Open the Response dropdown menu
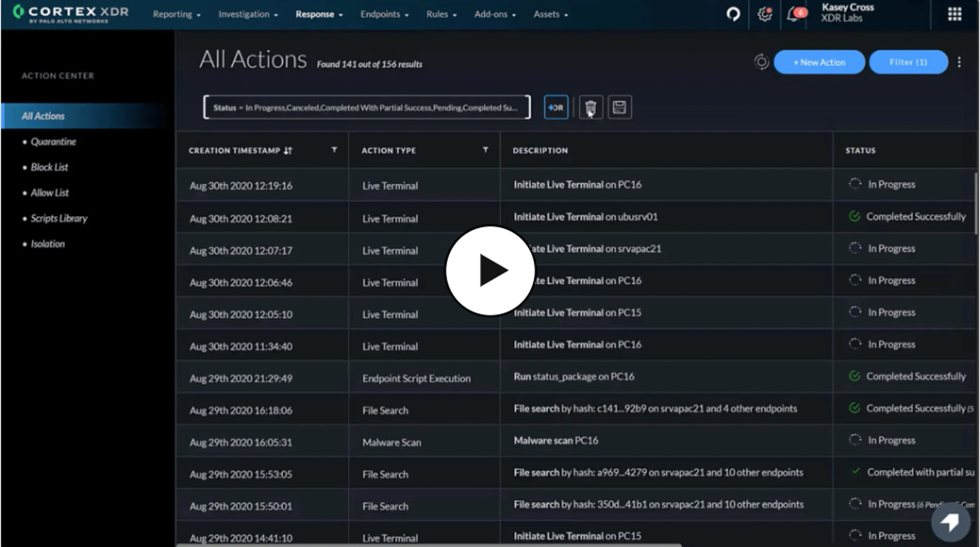This screenshot has width=980, height=547. coord(319,14)
